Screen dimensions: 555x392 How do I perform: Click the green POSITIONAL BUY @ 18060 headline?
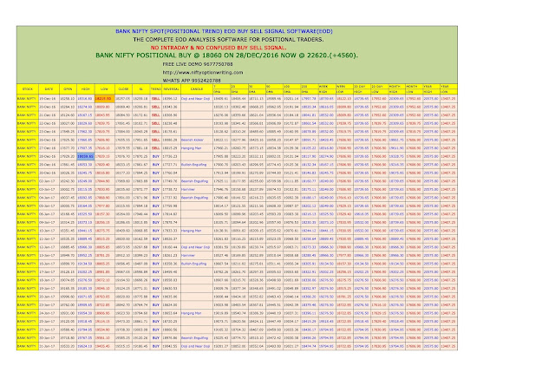(226, 56)
